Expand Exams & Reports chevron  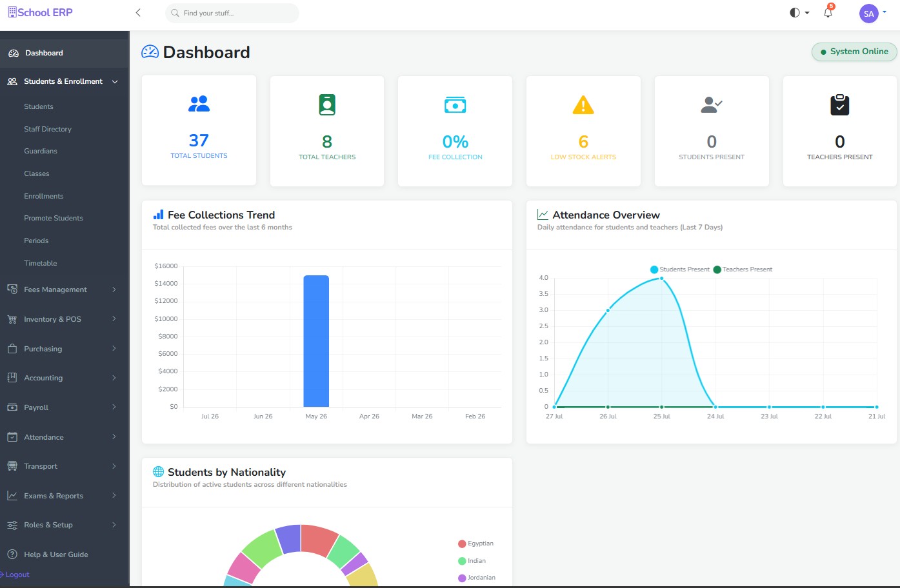tap(114, 496)
